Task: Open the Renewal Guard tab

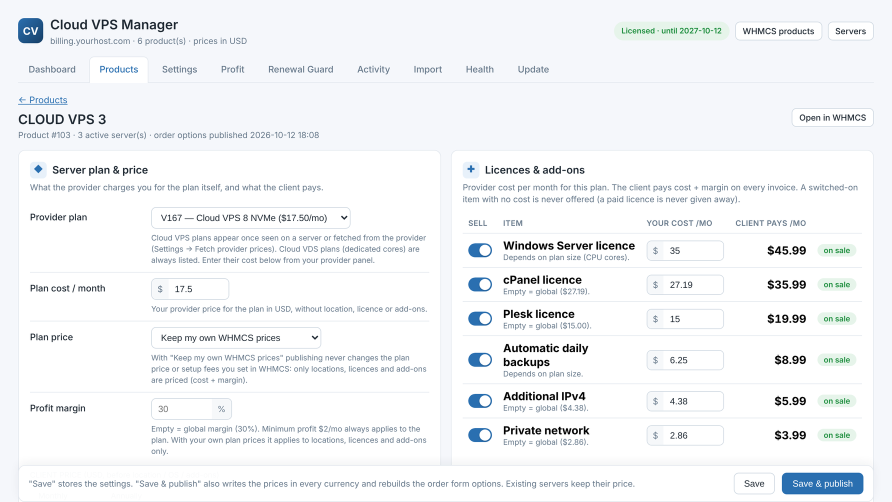Action: pyautogui.click(x=300, y=69)
